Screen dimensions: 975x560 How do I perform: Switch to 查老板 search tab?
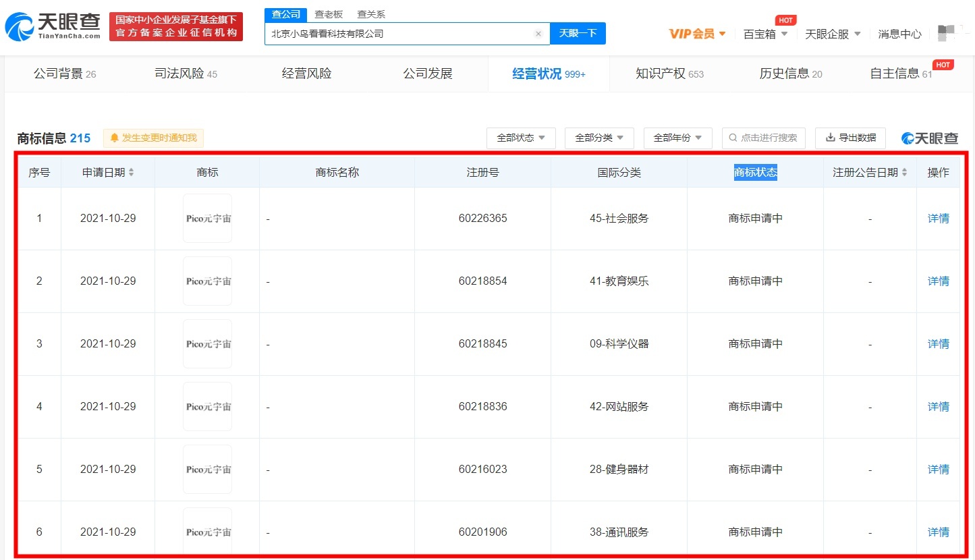tap(329, 14)
